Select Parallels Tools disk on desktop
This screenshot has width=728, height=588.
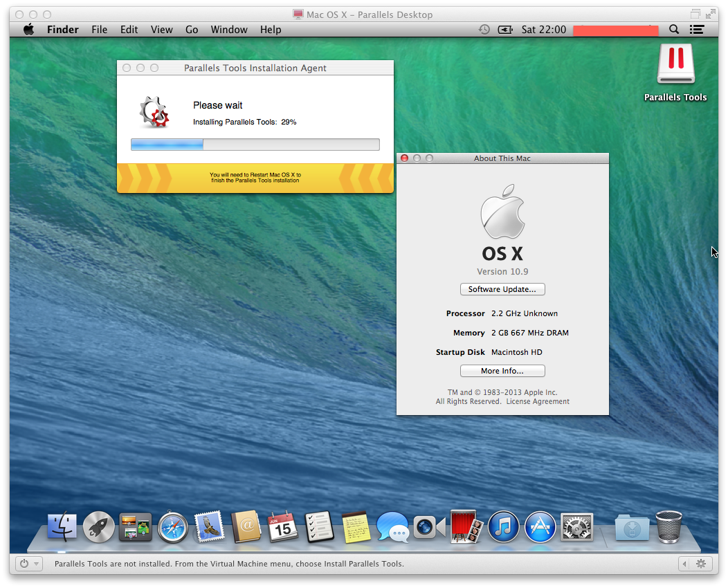click(675, 72)
